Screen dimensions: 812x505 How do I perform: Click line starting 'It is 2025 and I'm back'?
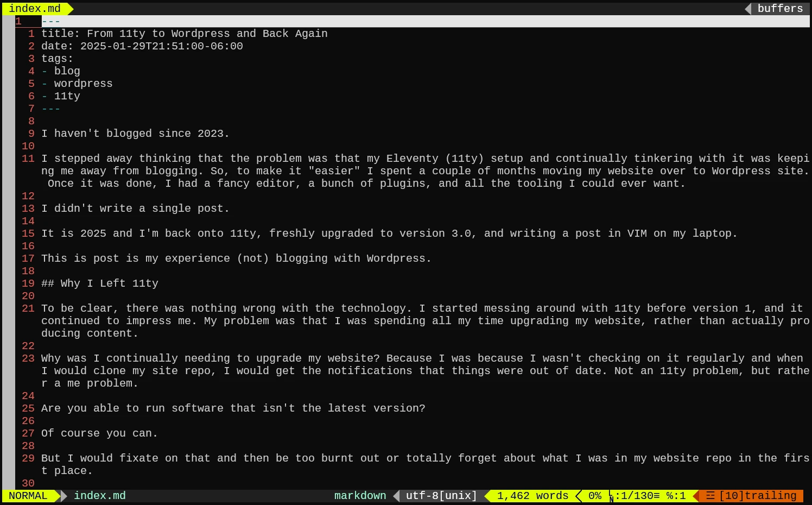(390, 233)
